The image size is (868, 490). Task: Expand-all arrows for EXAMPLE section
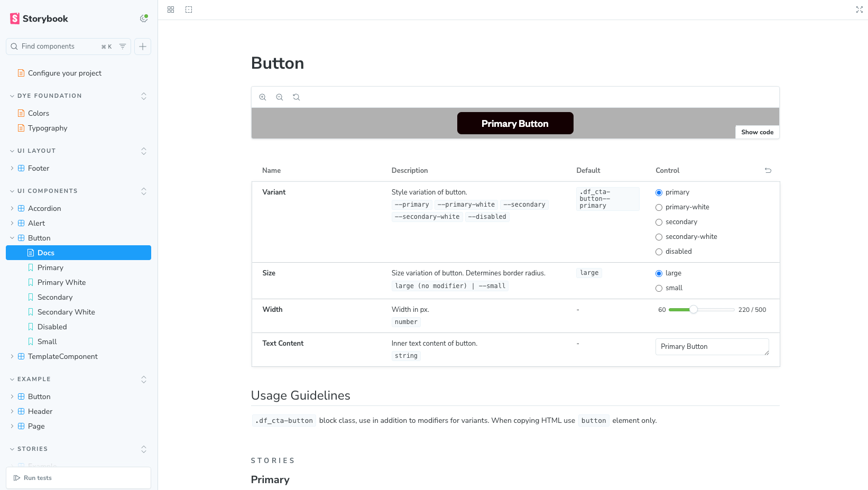[144, 379]
